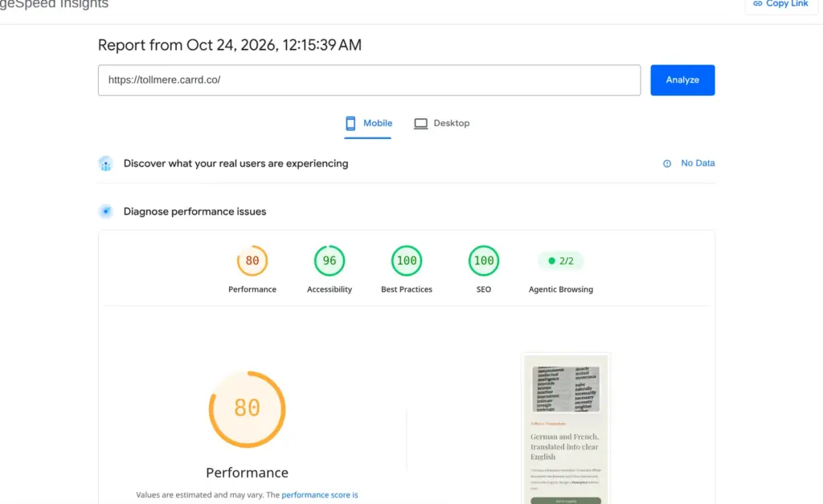Click the SEO category label

coord(483,289)
